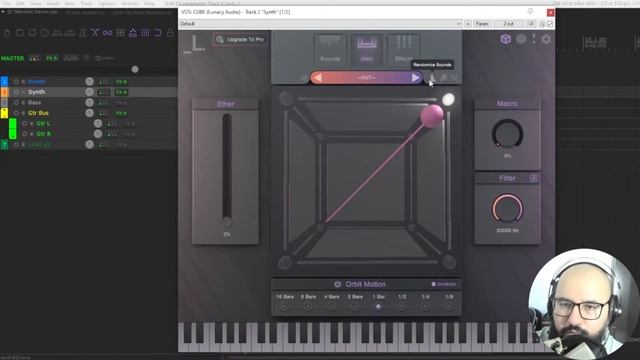Toggle the snap magnet toolbar icon
The height and width of the screenshot is (360, 640).
pos(158,33)
